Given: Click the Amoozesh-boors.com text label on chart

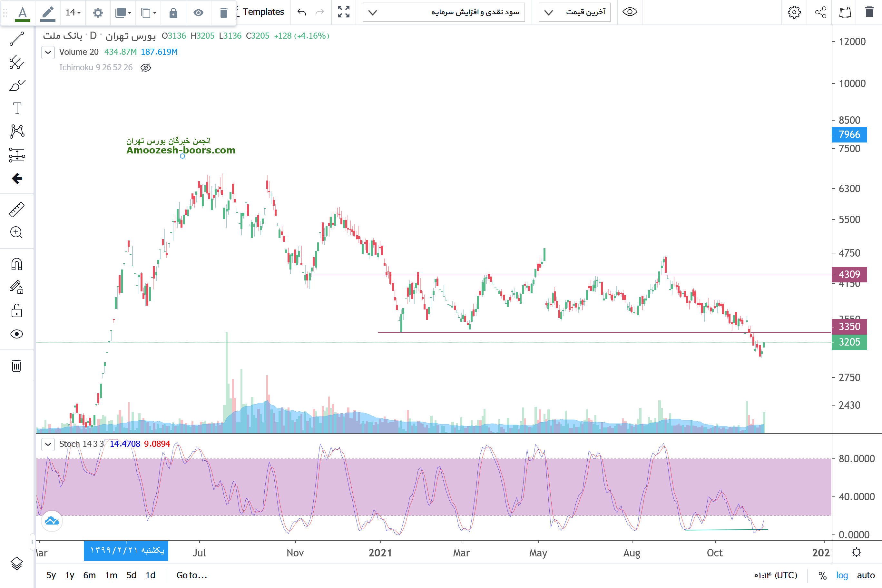Looking at the screenshot, I should click(181, 150).
